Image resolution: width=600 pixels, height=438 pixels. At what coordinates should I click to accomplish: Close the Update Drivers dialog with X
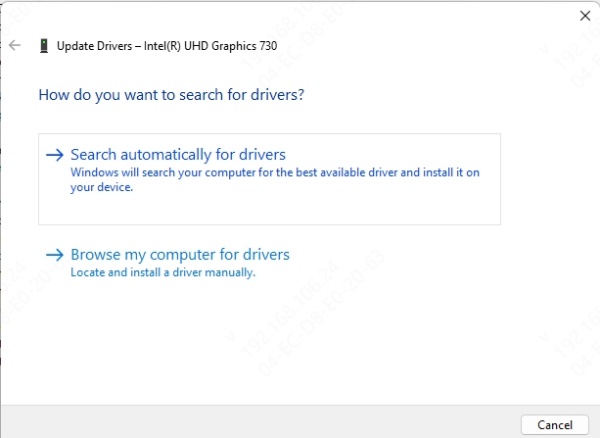click(585, 15)
